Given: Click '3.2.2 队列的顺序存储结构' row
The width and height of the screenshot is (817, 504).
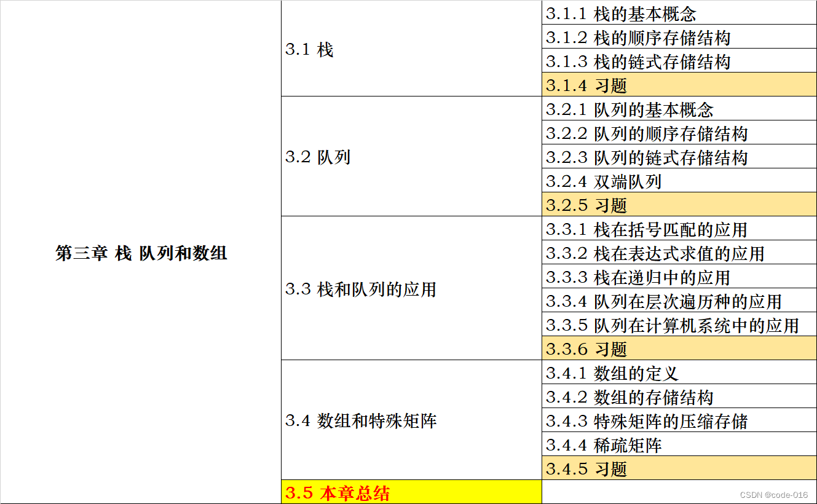Looking at the screenshot, I should pyautogui.click(x=679, y=133).
